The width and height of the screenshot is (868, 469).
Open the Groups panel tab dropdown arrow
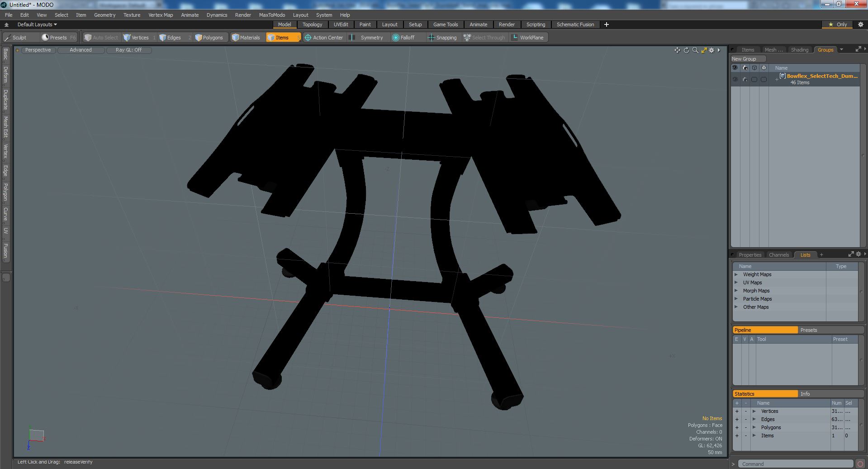(x=841, y=50)
